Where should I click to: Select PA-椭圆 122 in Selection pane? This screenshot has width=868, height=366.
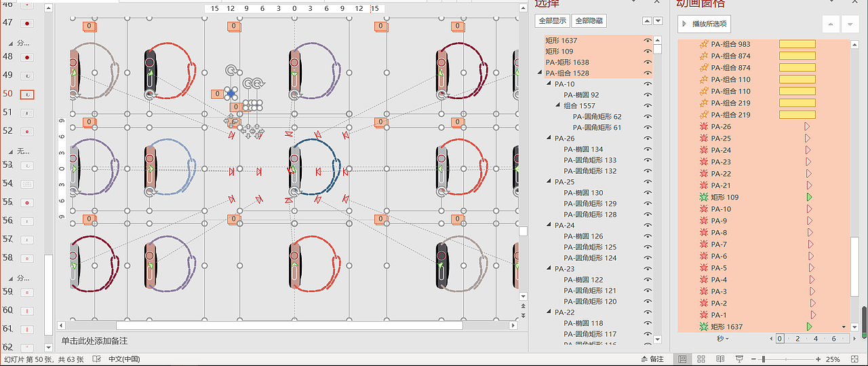[583, 280]
